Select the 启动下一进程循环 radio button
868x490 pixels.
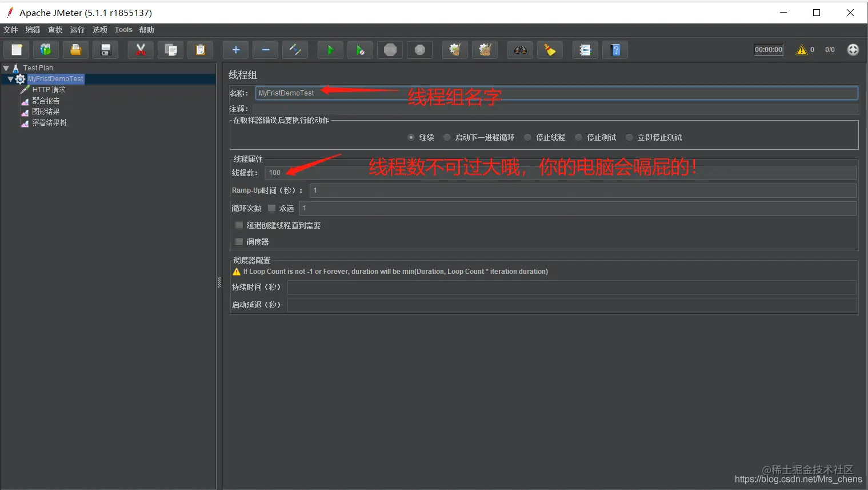click(x=447, y=137)
